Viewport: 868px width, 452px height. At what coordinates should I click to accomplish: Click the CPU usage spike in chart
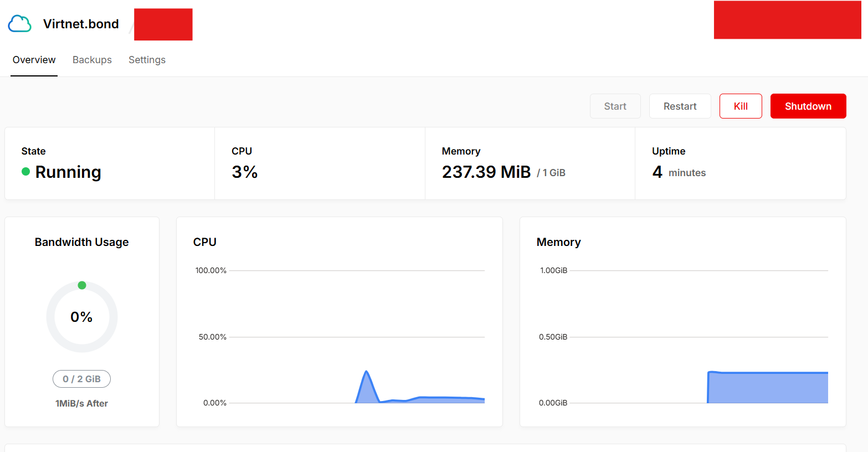366,381
